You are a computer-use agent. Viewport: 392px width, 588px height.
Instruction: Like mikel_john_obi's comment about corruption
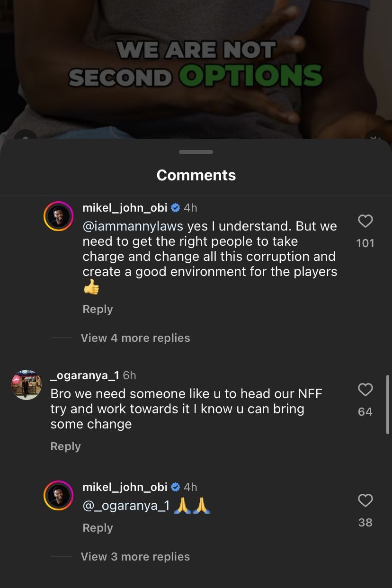(365, 220)
